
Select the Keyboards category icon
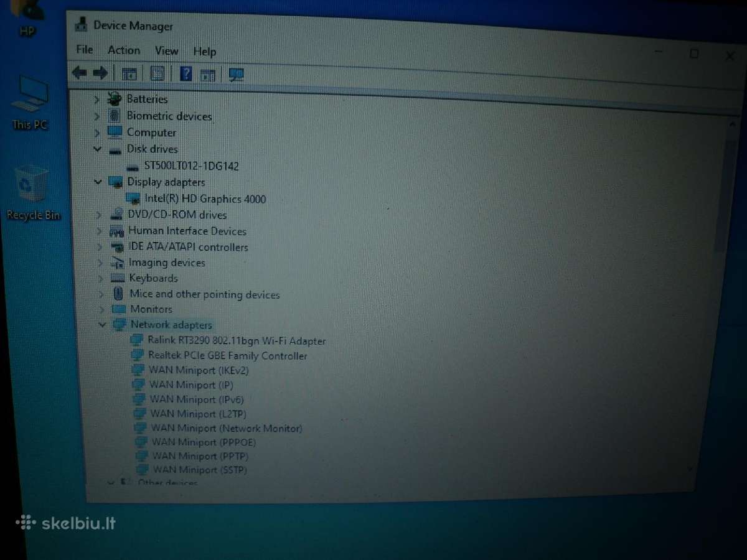point(118,278)
